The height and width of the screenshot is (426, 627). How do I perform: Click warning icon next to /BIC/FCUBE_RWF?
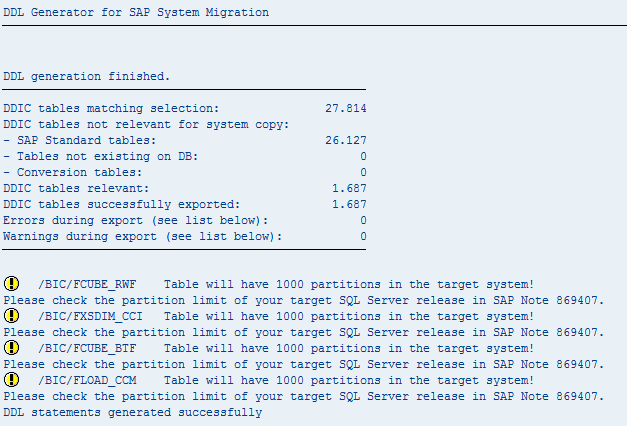click(x=11, y=284)
